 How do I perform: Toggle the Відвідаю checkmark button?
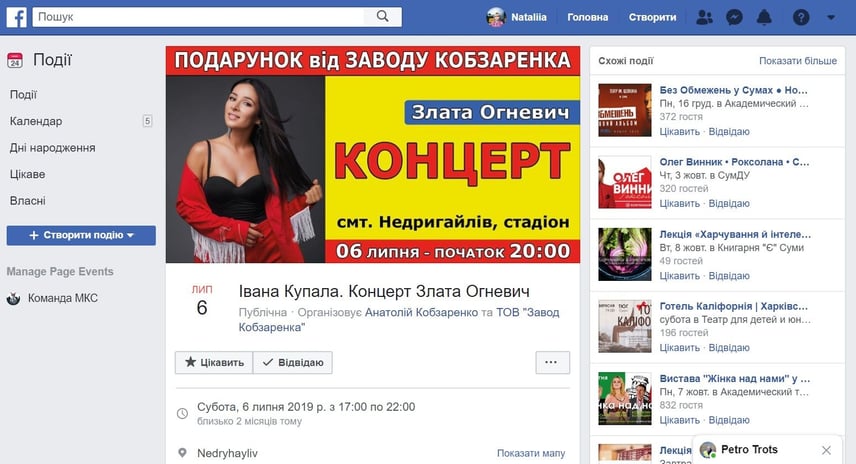coord(293,362)
